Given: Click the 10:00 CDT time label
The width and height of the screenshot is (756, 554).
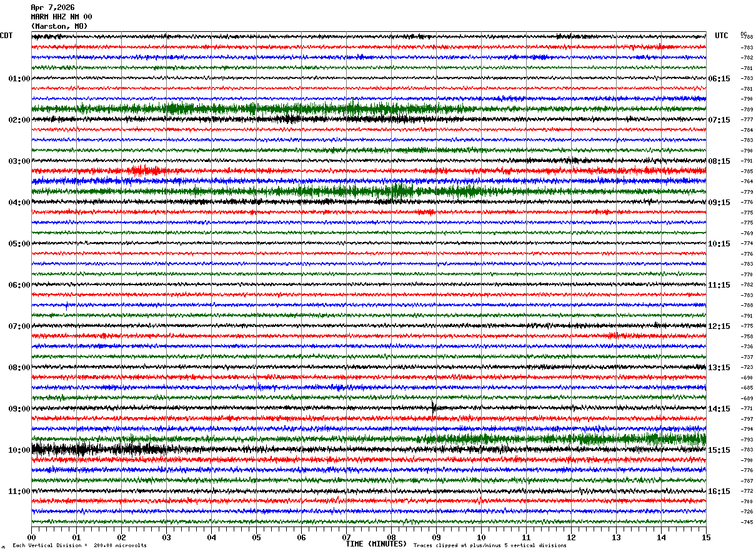Looking at the screenshot, I should pyautogui.click(x=19, y=450).
